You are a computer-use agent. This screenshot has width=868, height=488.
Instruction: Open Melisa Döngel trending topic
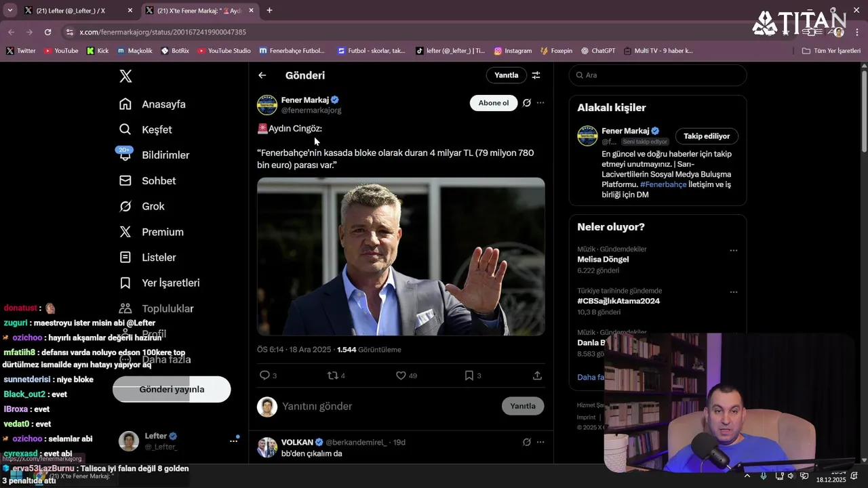603,260
